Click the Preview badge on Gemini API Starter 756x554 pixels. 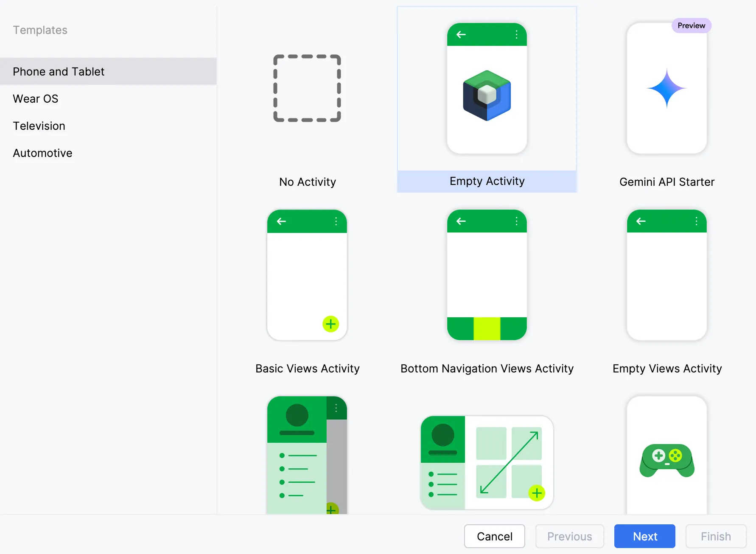[x=692, y=25]
